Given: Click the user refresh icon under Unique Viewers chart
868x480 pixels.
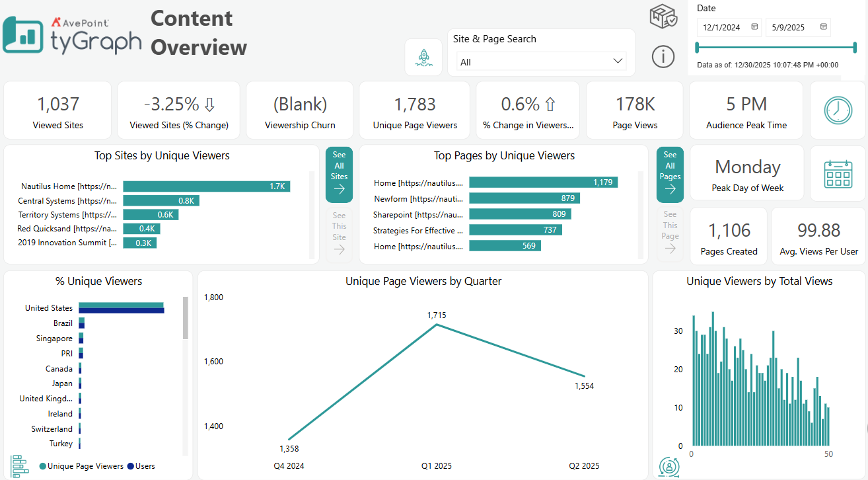Looking at the screenshot, I should pyautogui.click(x=669, y=466).
